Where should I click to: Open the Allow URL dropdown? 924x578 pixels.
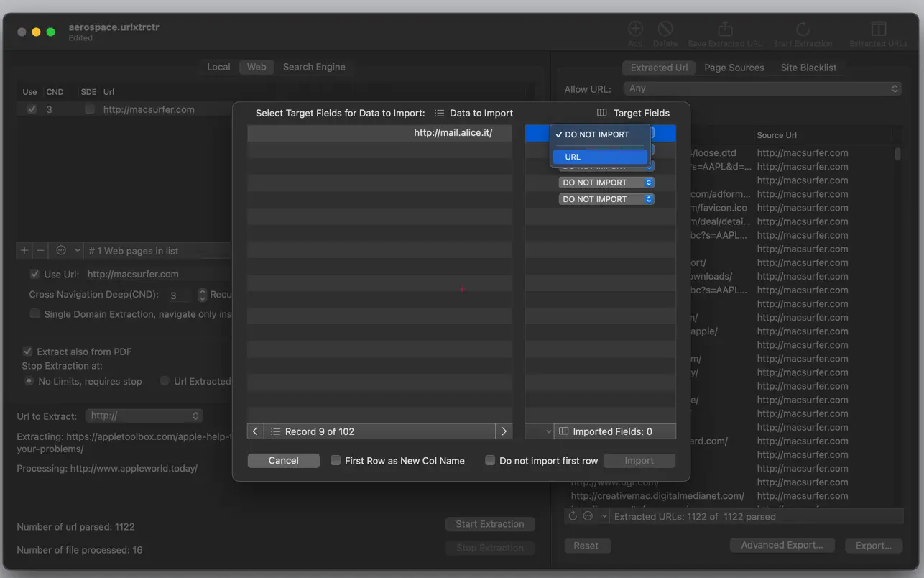pos(763,89)
